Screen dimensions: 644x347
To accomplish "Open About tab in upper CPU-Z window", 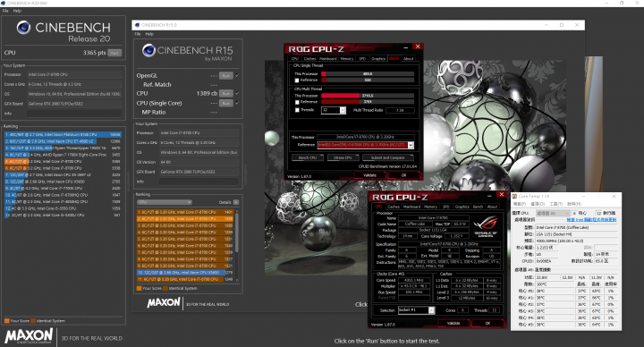I will tap(408, 59).
